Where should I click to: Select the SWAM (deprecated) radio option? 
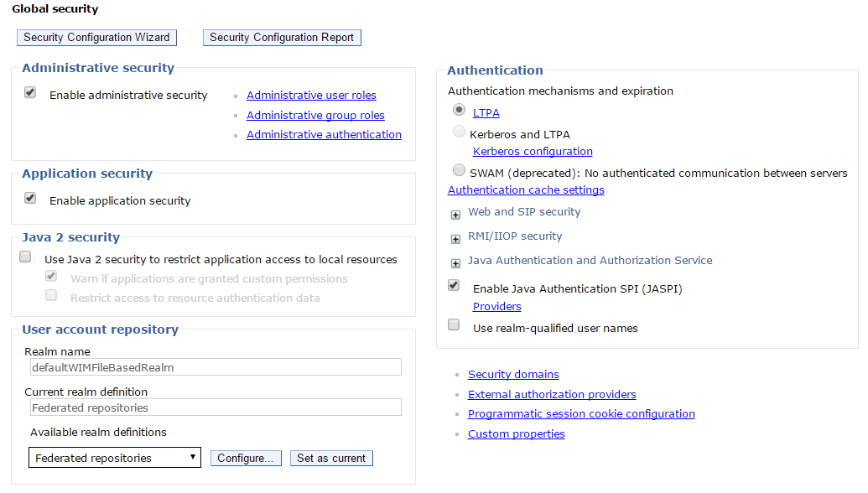click(459, 169)
